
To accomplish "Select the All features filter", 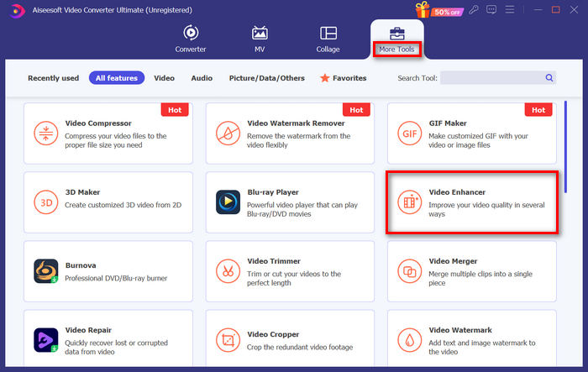I will (x=117, y=78).
